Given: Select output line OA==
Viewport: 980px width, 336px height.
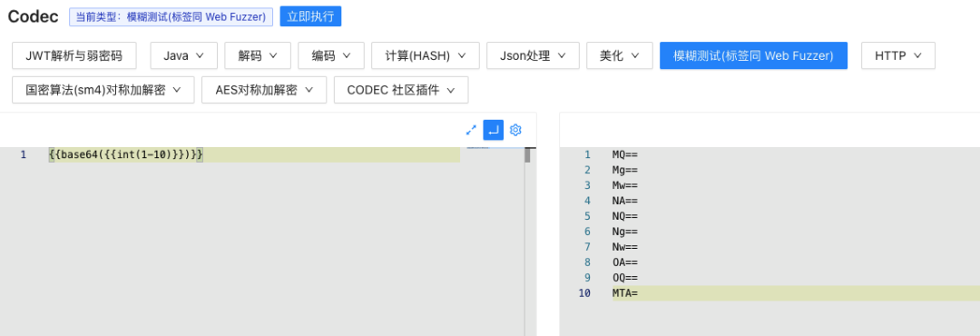Looking at the screenshot, I should tap(625, 262).
